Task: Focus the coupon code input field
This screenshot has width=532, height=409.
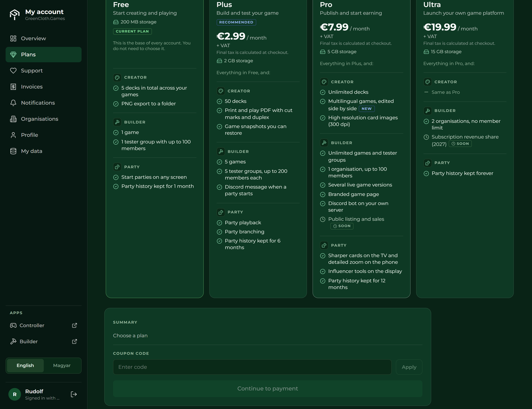Action: (252, 367)
